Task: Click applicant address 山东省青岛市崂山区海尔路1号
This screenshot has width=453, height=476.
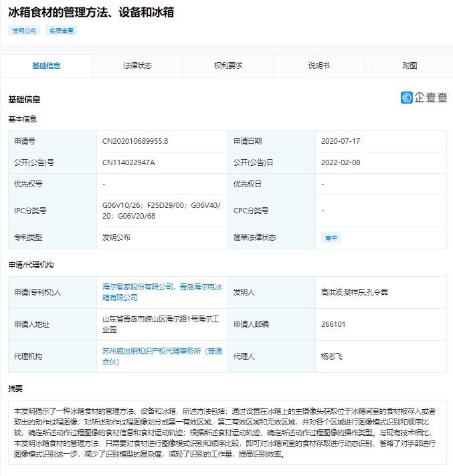Action: [161, 324]
